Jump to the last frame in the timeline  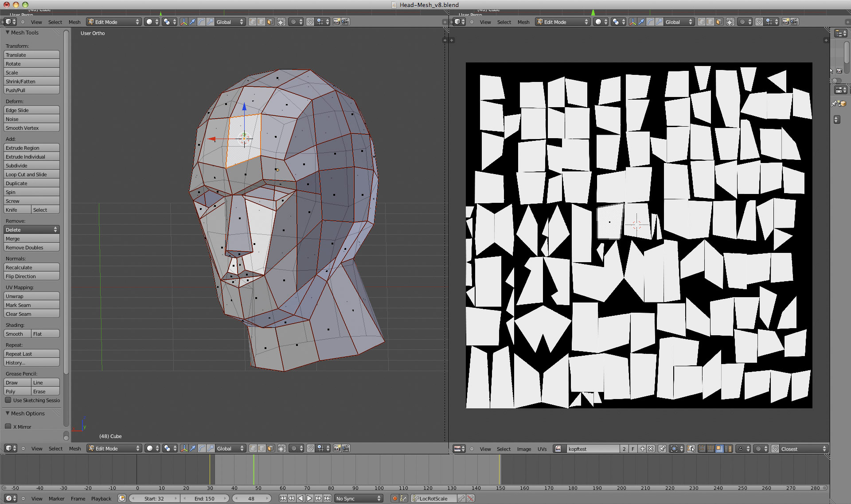[327, 498]
